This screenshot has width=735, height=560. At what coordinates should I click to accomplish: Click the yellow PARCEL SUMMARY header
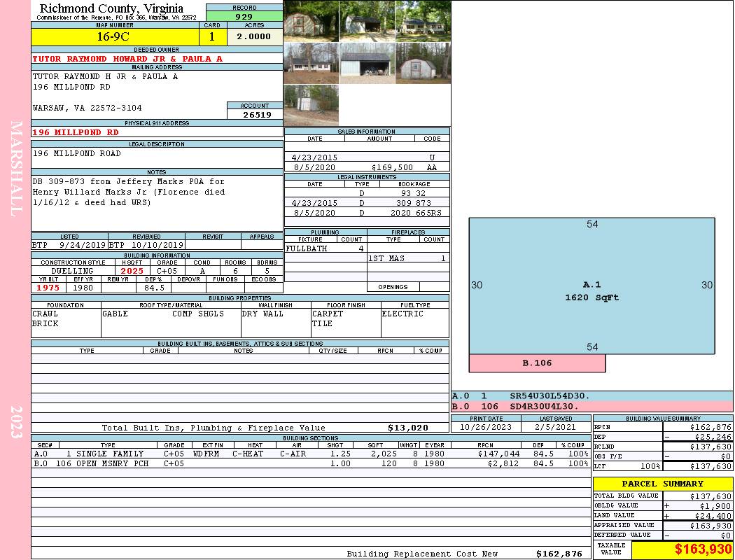click(662, 484)
